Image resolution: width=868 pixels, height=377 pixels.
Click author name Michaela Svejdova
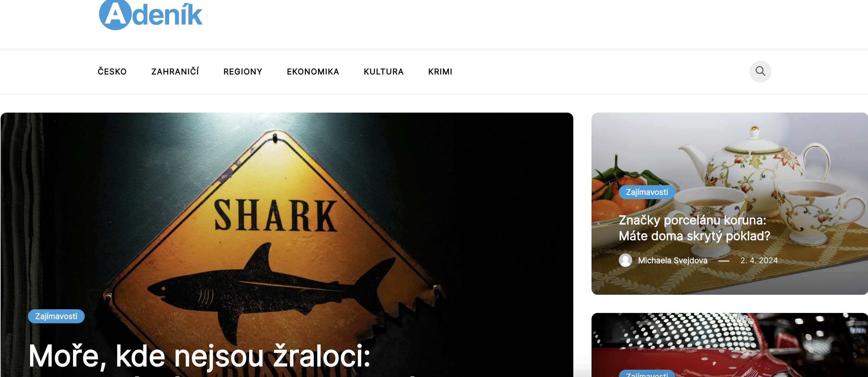(673, 260)
